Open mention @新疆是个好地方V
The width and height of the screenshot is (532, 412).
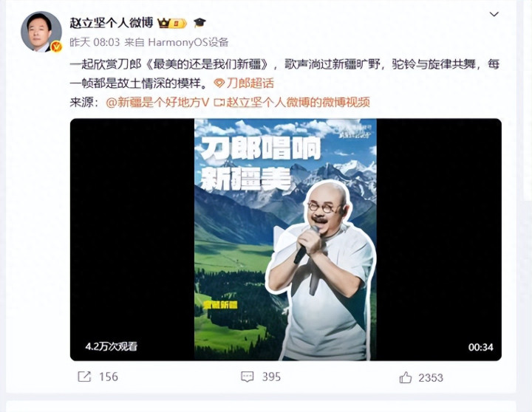(x=157, y=102)
